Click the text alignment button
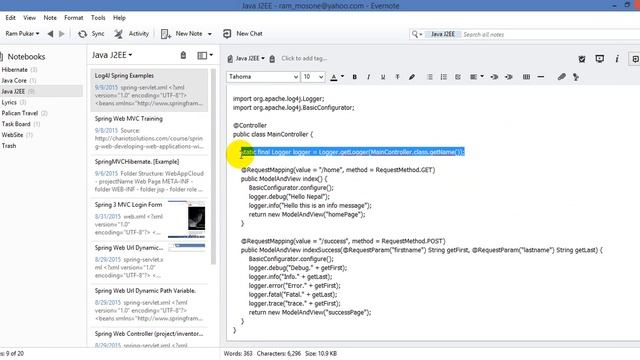The image size is (640, 360). (x=473, y=77)
